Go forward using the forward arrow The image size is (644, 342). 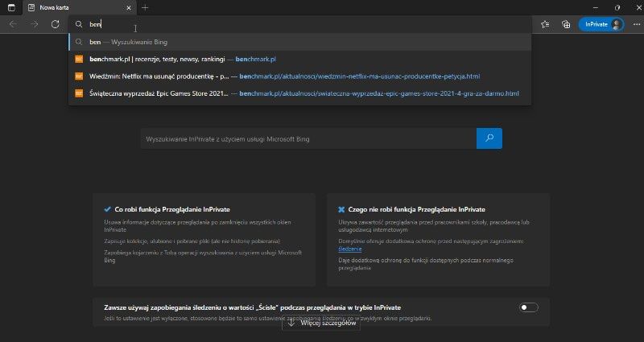click(35, 24)
